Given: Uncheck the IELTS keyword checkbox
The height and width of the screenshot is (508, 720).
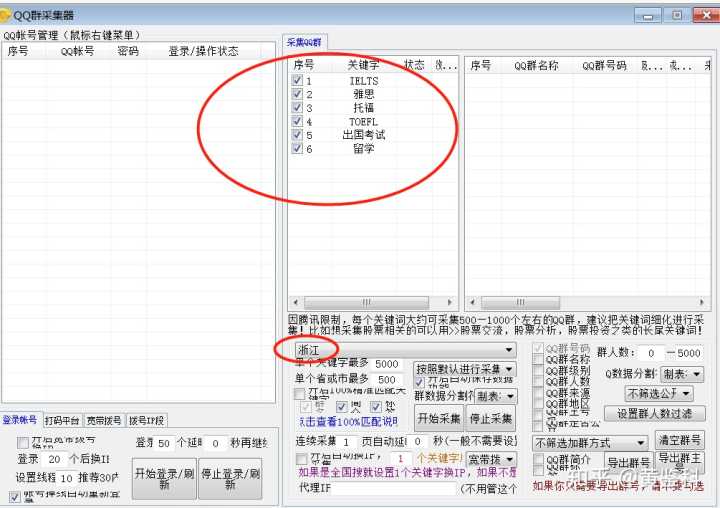Looking at the screenshot, I should click(x=297, y=81).
